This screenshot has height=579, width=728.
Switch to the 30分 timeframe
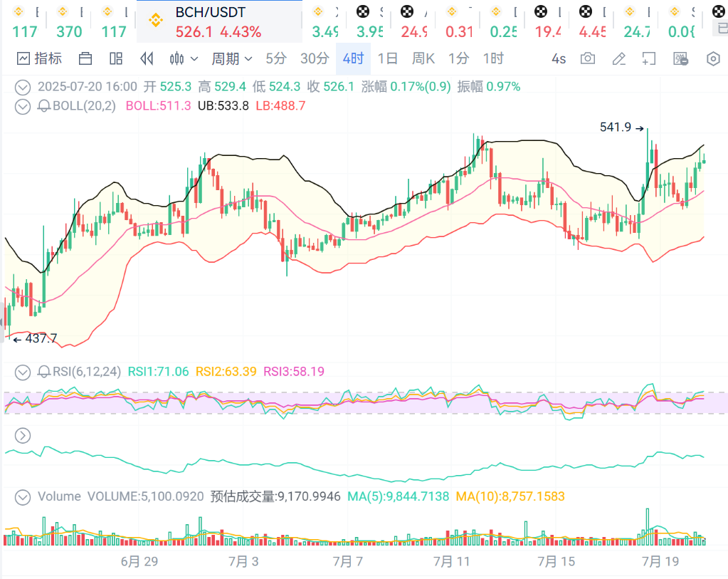[x=315, y=58]
